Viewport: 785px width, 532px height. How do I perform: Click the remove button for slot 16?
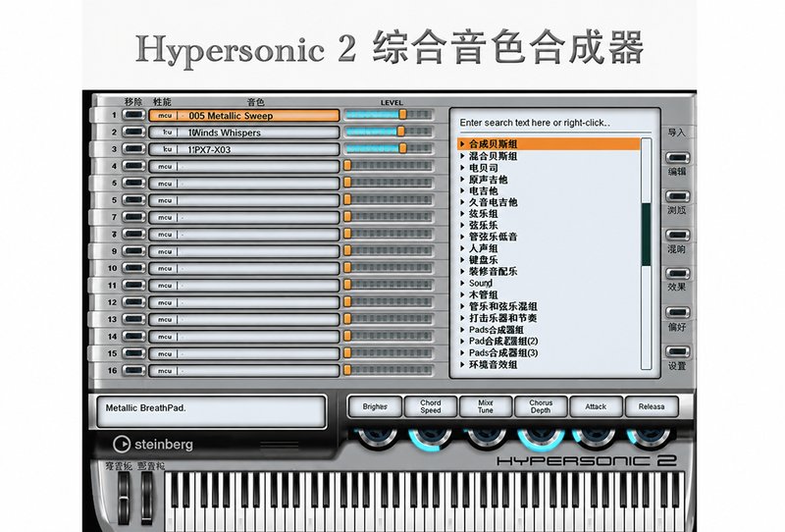tap(133, 371)
